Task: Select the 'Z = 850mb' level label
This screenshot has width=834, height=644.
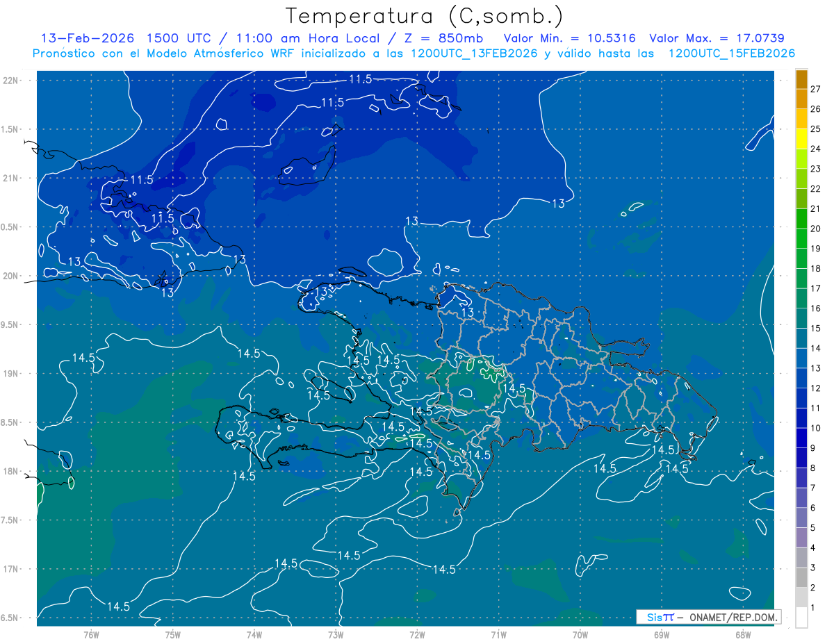Action: click(x=444, y=38)
